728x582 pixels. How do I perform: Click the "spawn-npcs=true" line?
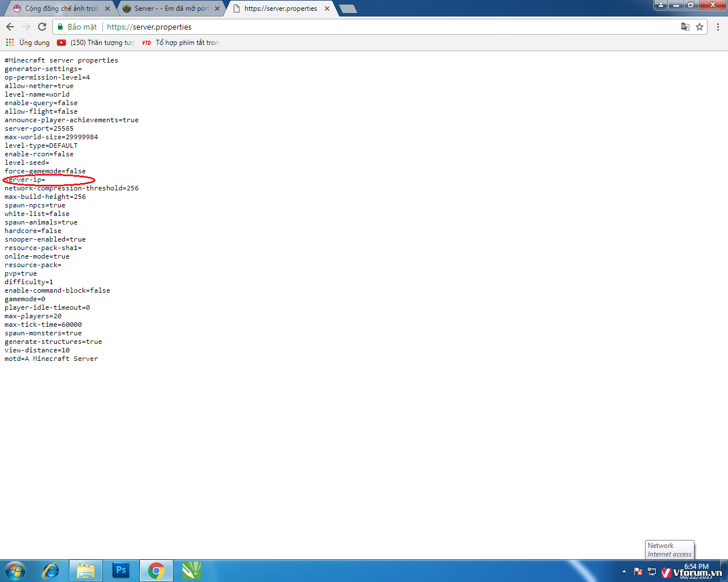tap(35, 205)
